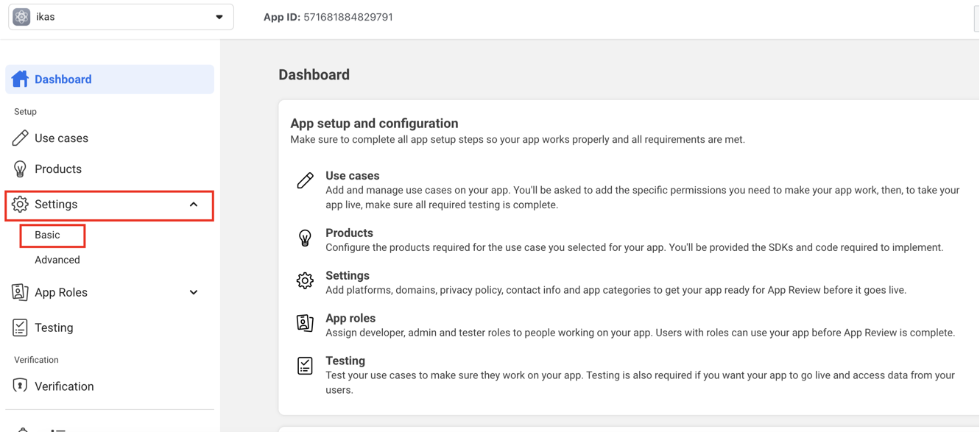Viewport: 980px width, 432px height.
Task: Click the Use cases pencil icon in sidebar
Action: (20, 138)
